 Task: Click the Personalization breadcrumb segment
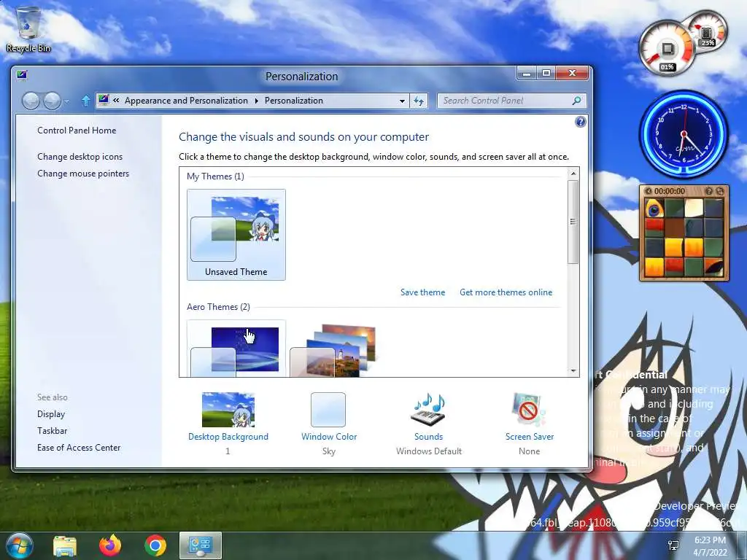click(294, 101)
